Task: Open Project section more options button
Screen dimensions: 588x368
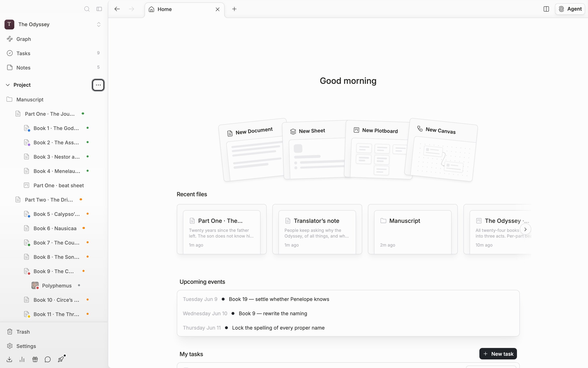Action: click(98, 85)
